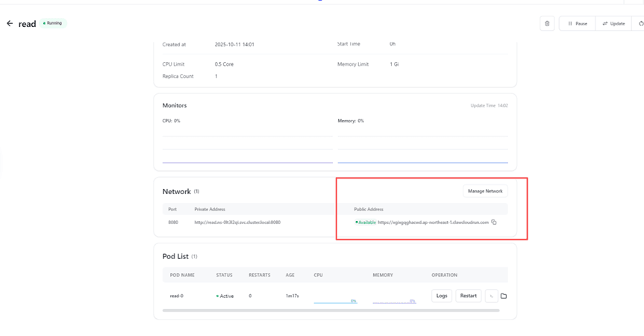Open the file manager folder icon
Screen dimensions: 644x336
504,296
